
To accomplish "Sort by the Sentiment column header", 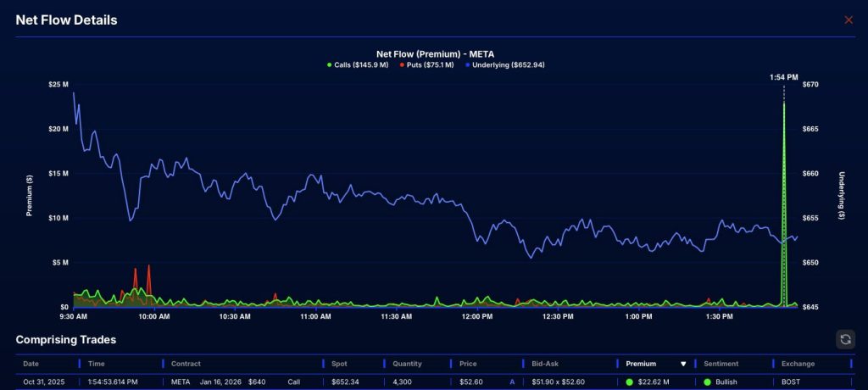I will (722, 364).
